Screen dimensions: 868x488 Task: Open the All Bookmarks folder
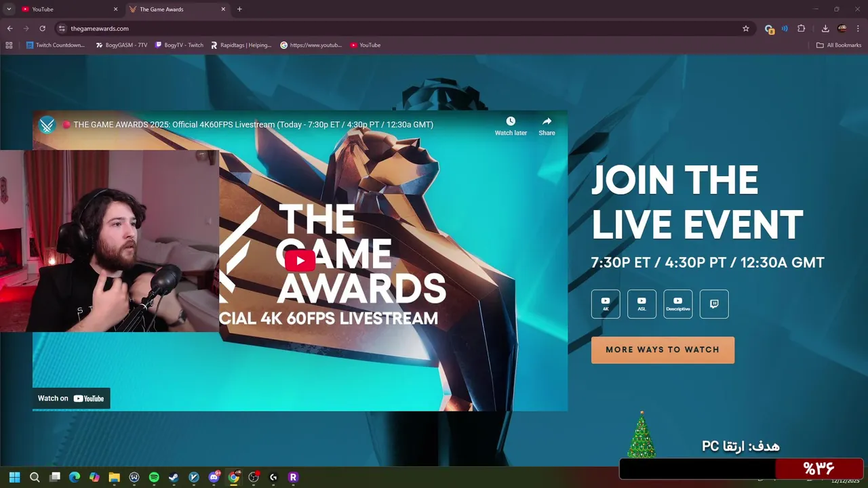tap(839, 45)
